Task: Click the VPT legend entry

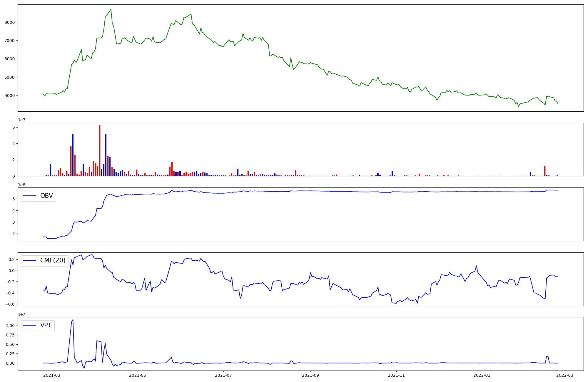Action: click(x=46, y=326)
